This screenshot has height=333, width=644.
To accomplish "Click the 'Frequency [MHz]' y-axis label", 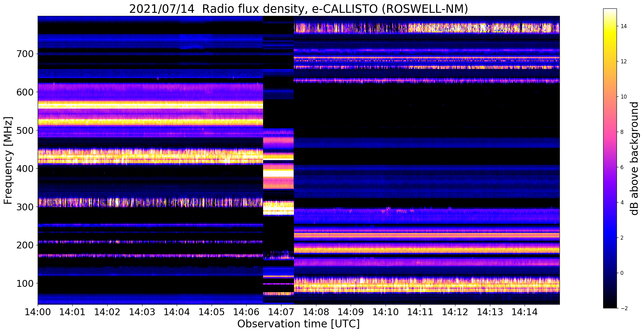I will click(x=8, y=160).
